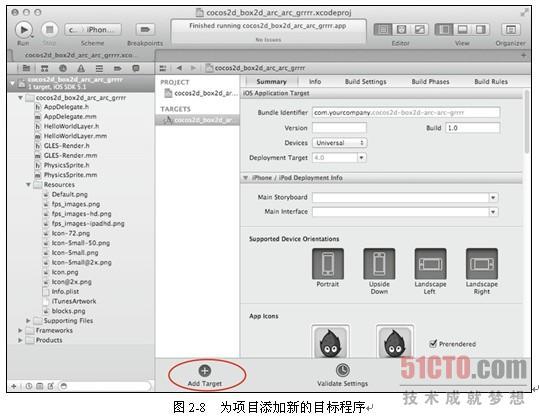The width and height of the screenshot is (539, 419).
Task: Go forward in editor history
Action: click(193, 68)
